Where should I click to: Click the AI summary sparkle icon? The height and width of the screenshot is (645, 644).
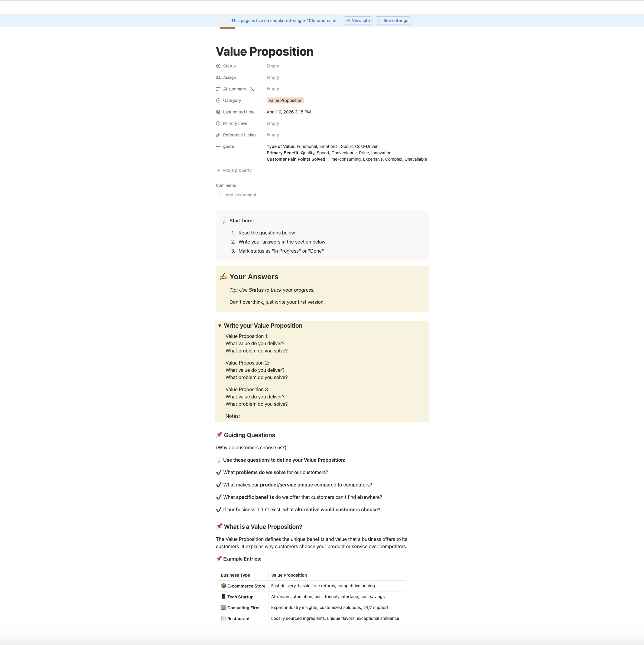tap(252, 89)
